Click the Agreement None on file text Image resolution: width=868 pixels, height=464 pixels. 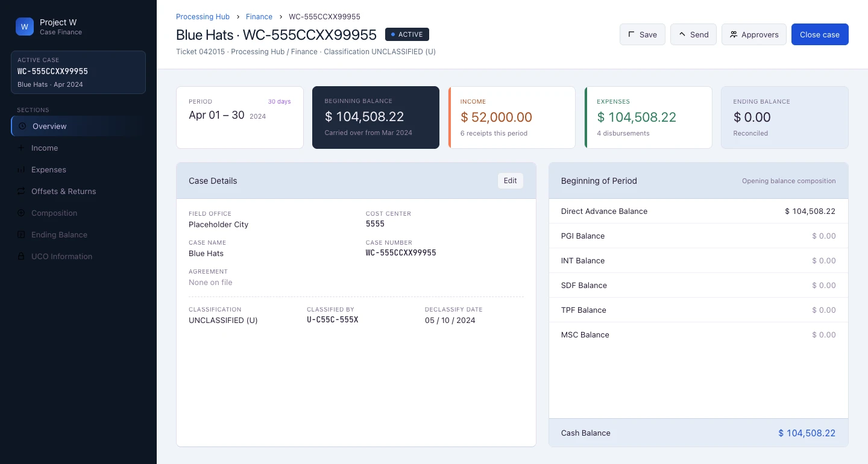pos(210,283)
